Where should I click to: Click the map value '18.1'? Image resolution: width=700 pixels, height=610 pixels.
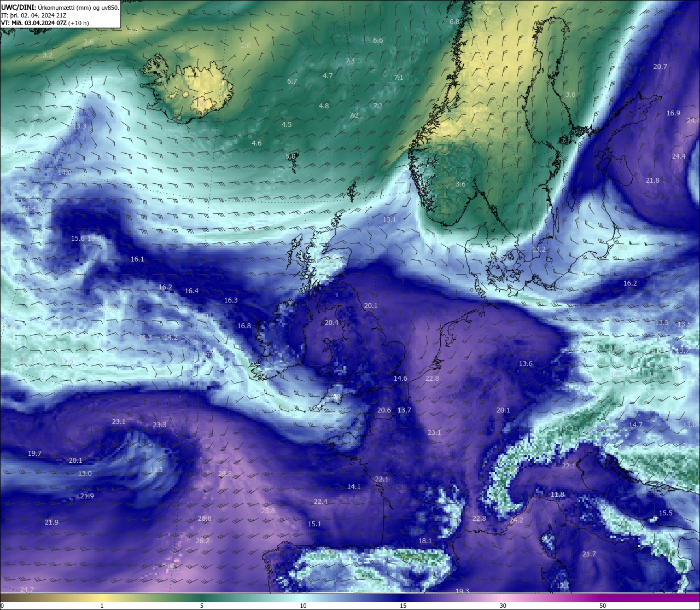425,541
